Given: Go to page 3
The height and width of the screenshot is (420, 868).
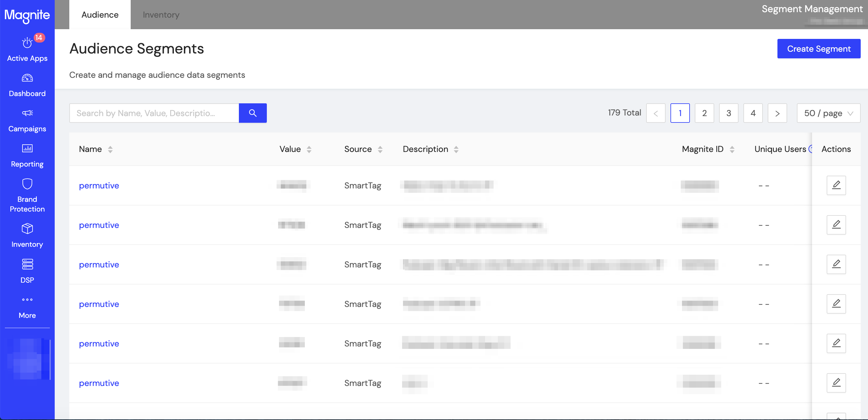Looking at the screenshot, I should point(728,113).
